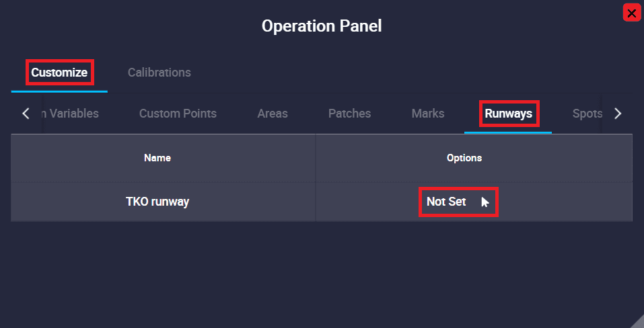644x328 pixels.
Task: Go to the Custom Points tab
Action: pyautogui.click(x=178, y=114)
